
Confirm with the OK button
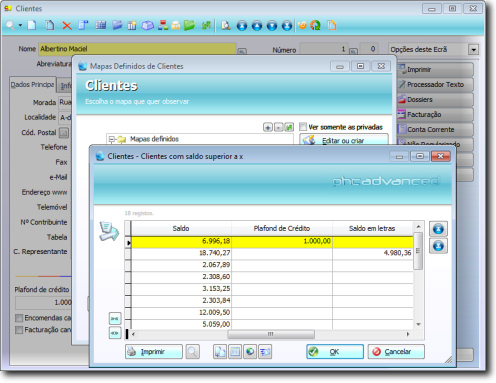pyautogui.click(x=335, y=352)
